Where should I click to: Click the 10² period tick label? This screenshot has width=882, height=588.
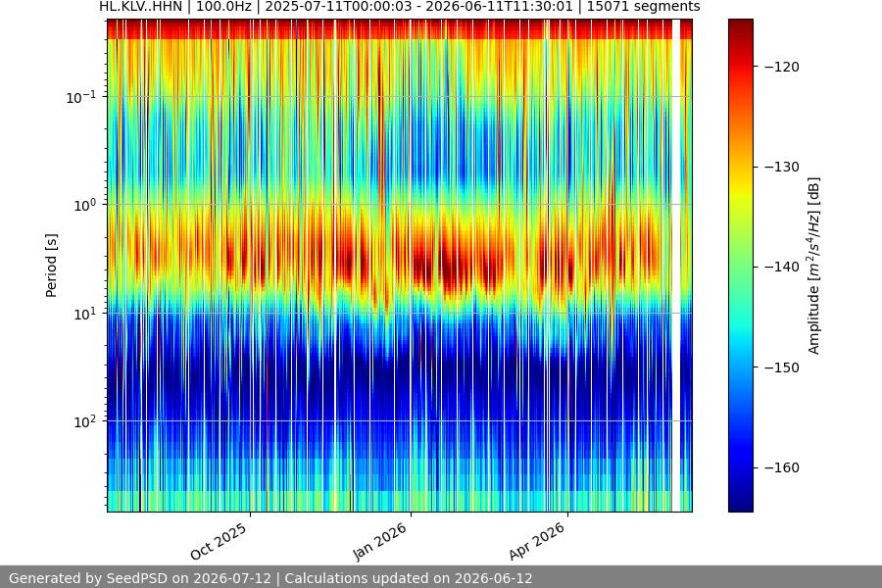(84, 421)
